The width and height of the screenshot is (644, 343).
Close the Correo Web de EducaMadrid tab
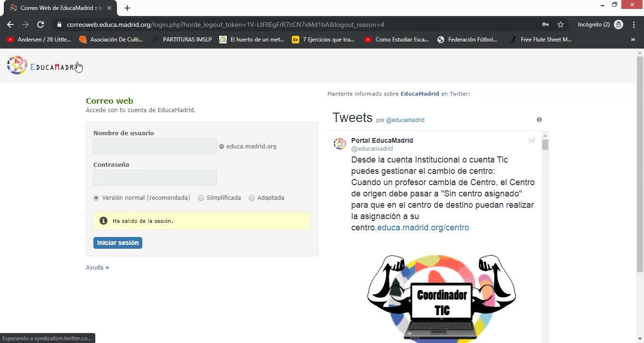[x=109, y=8]
